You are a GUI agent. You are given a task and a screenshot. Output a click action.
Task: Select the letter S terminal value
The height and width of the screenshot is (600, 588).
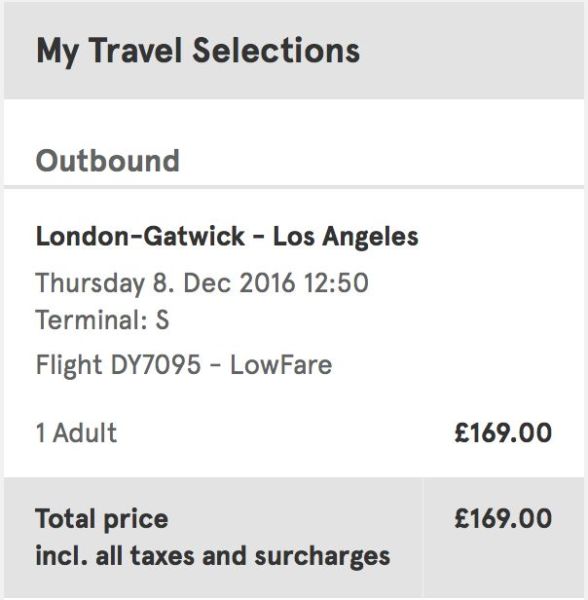[162, 320]
